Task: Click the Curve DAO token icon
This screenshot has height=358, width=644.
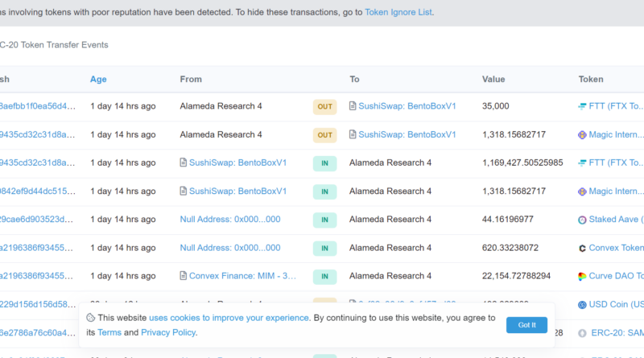Action: [583, 276]
